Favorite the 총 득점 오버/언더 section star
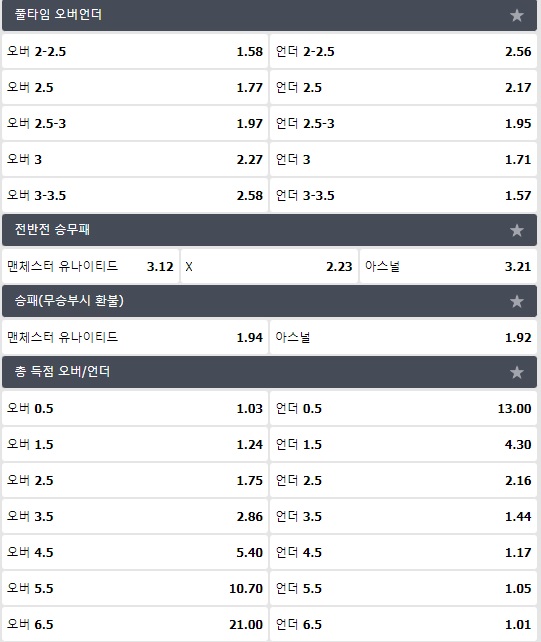This screenshot has height=642, width=541. [516, 372]
